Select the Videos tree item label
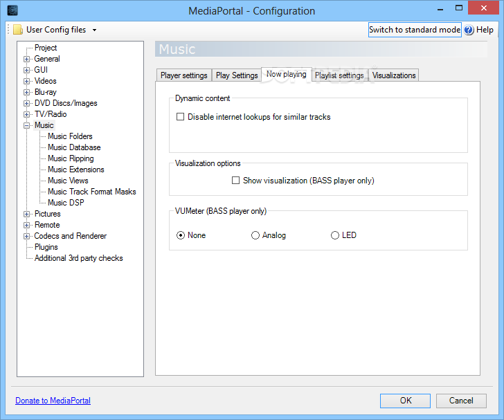The image size is (504, 420). [45, 81]
